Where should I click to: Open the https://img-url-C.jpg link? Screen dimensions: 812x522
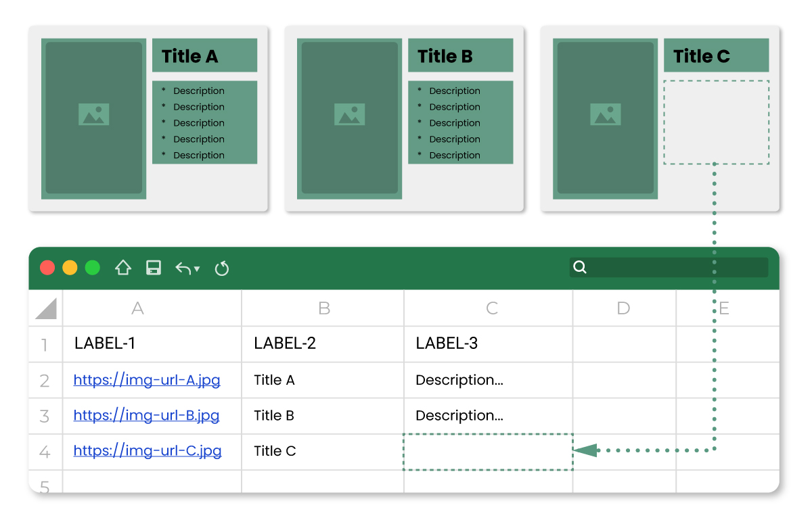(148, 451)
